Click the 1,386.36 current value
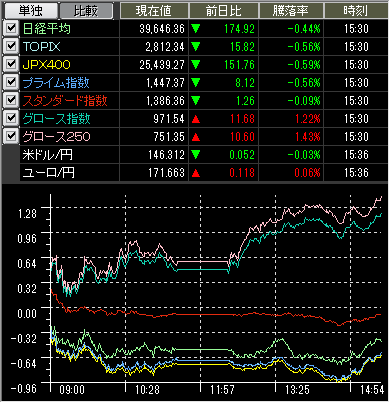This screenshot has width=390, height=403. tap(165, 101)
